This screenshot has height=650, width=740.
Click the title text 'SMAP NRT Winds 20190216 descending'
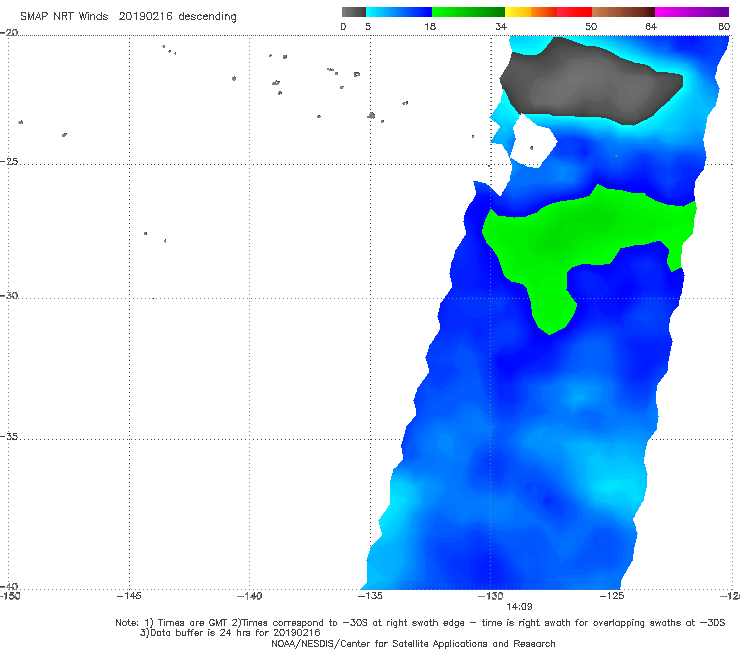[x=128, y=16]
